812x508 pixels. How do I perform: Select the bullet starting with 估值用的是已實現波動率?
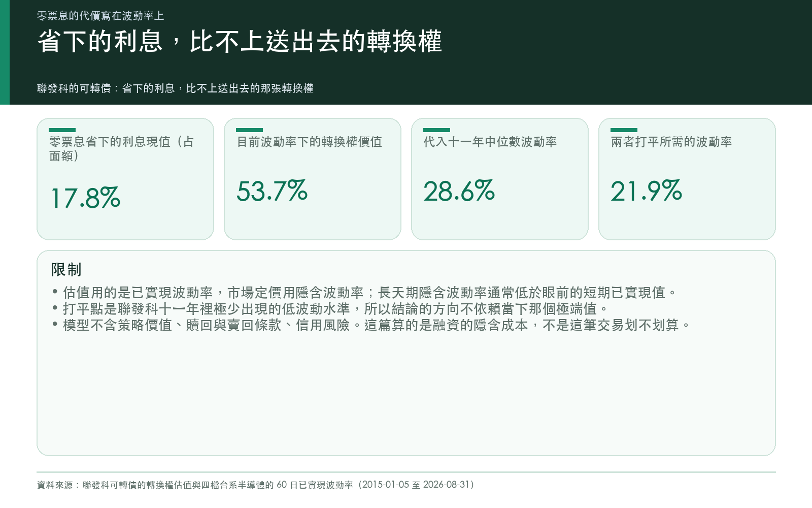364,293
